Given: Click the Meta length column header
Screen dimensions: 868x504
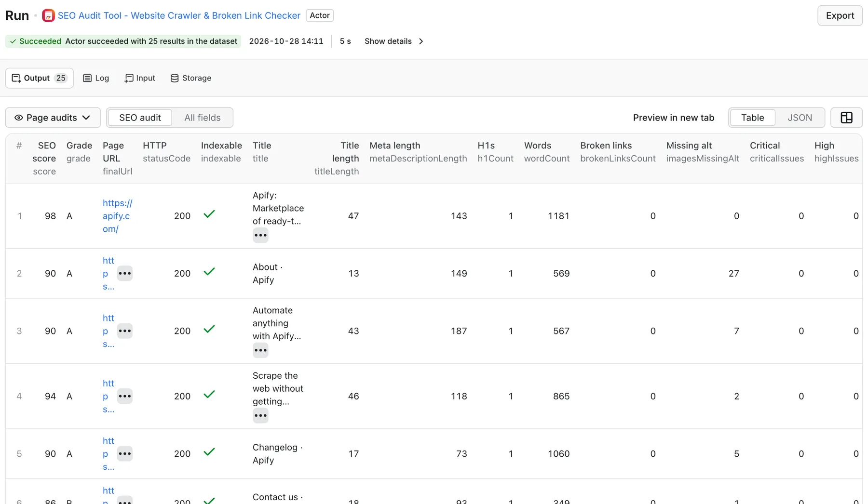Looking at the screenshot, I should click(418, 152).
